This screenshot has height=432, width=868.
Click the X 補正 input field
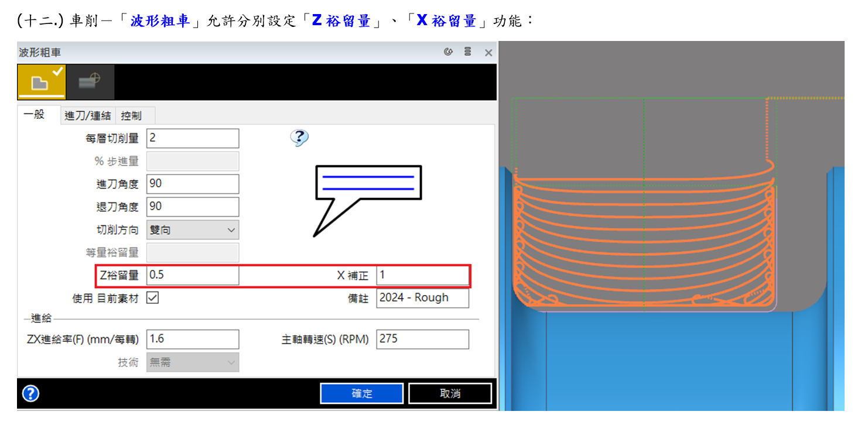point(422,275)
